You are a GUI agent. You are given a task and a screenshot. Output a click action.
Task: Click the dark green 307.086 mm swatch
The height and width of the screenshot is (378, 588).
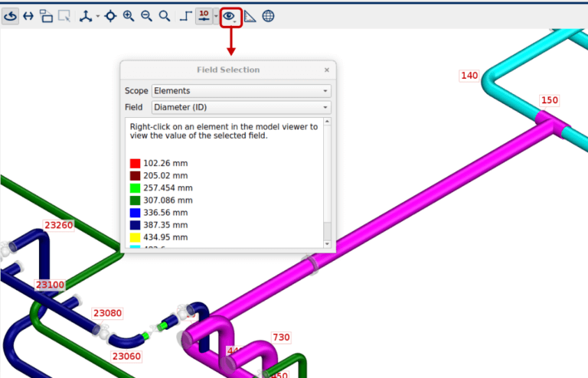[x=135, y=200]
